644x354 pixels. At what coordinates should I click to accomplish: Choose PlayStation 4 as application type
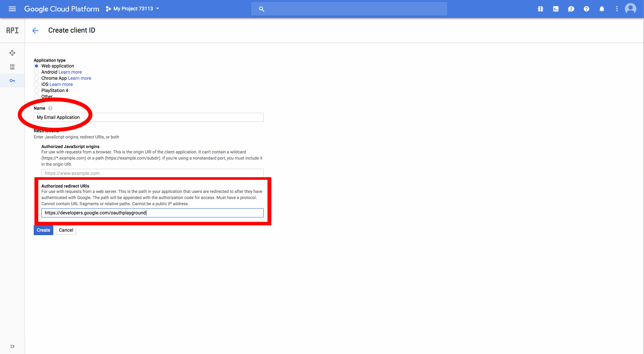pos(36,91)
